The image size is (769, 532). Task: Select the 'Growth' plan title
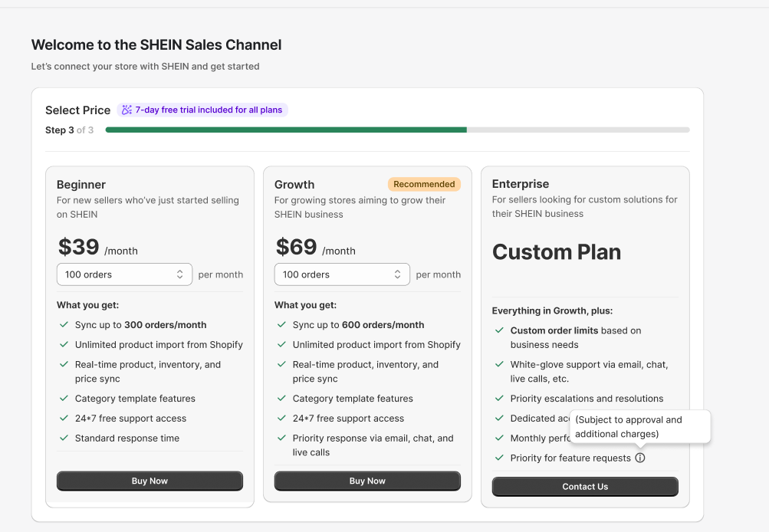(x=294, y=185)
